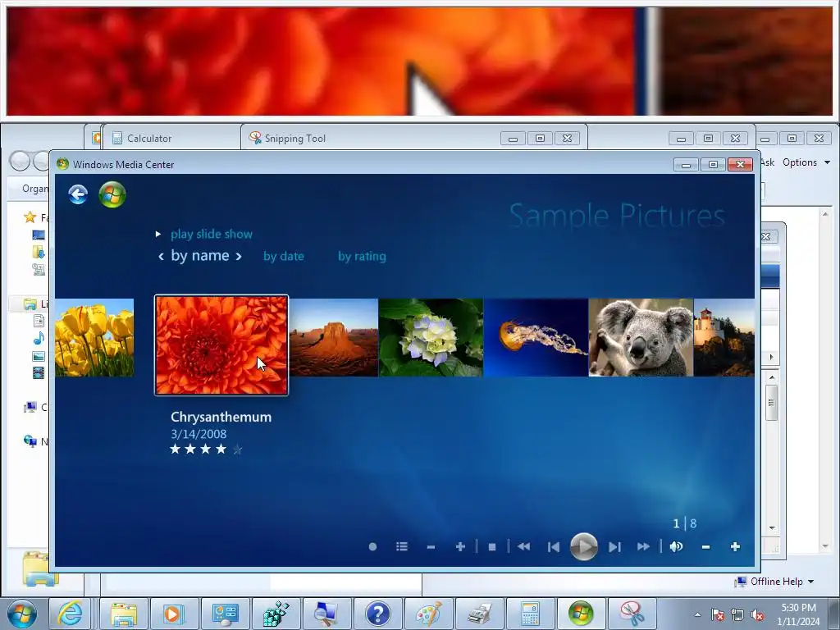The height and width of the screenshot is (630, 840).
Task: Sort pictures by date
Action: pos(283,256)
